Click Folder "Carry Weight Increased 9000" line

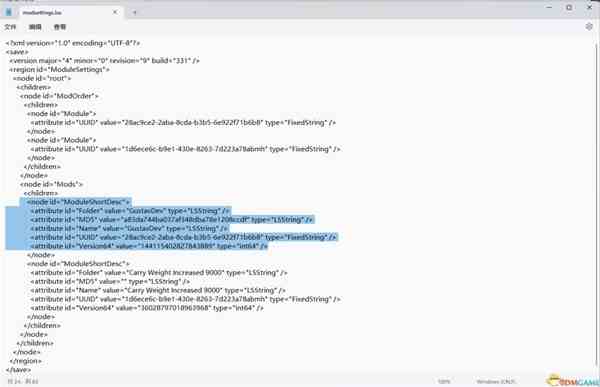click(159, 273)
